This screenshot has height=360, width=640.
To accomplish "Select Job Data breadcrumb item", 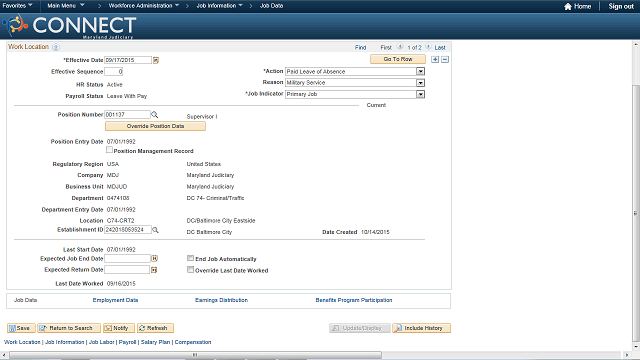I will pos(271,6).
